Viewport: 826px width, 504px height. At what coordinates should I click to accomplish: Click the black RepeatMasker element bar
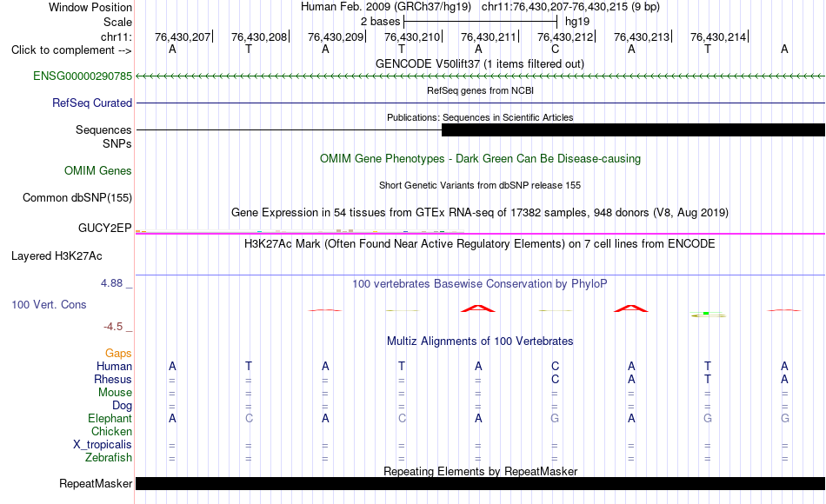[480, 483]
